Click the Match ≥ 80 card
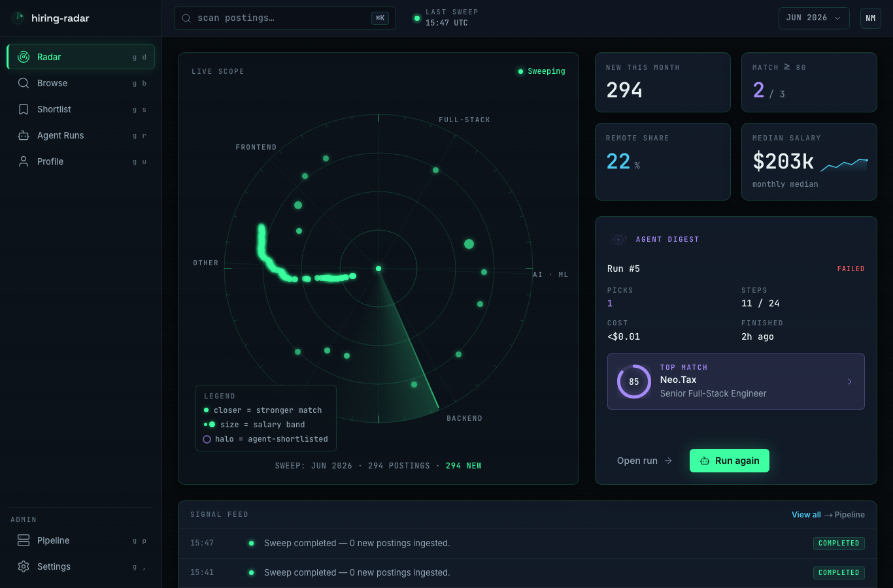This screenshot has width=893, height=588. tap(809, 82)
